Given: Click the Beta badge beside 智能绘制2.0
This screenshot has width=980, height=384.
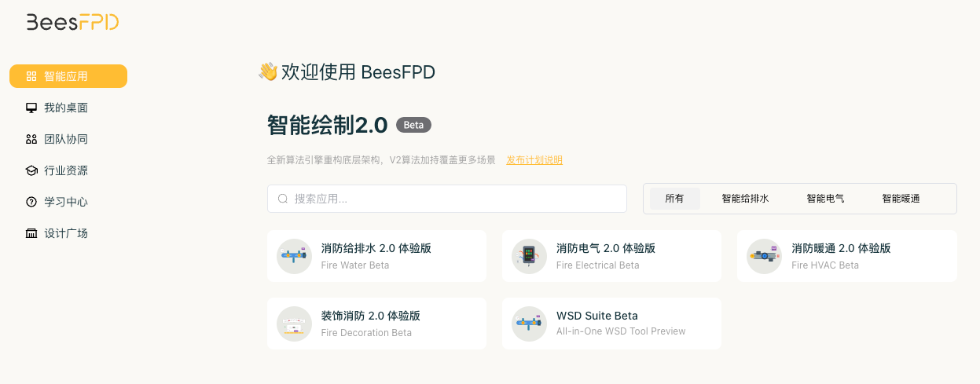Looking at the screenshot, I should pyautogui.click(x=413, y=125).
